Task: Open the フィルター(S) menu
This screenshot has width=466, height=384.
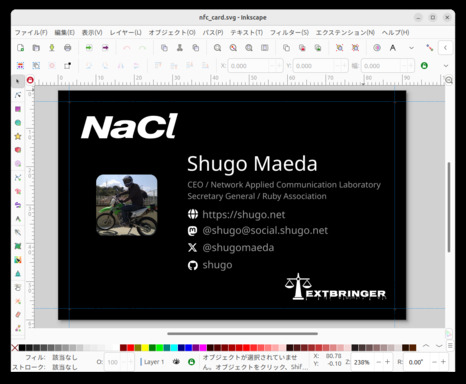Action: pos(289,32)
